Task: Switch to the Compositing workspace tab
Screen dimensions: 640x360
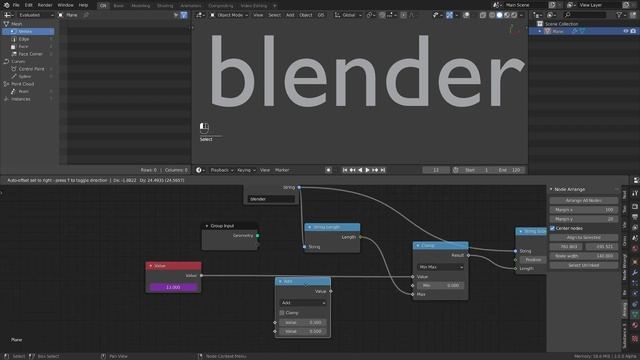Action: pos(221,6)
